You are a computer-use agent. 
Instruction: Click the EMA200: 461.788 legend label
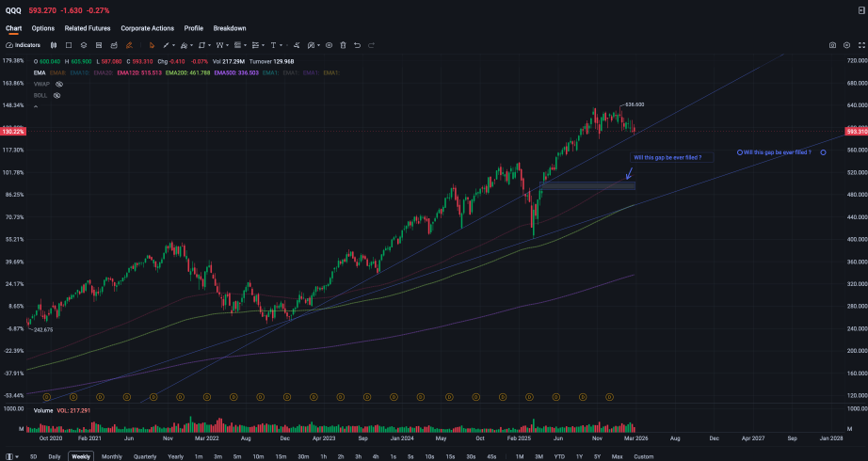tap(187, 72)
